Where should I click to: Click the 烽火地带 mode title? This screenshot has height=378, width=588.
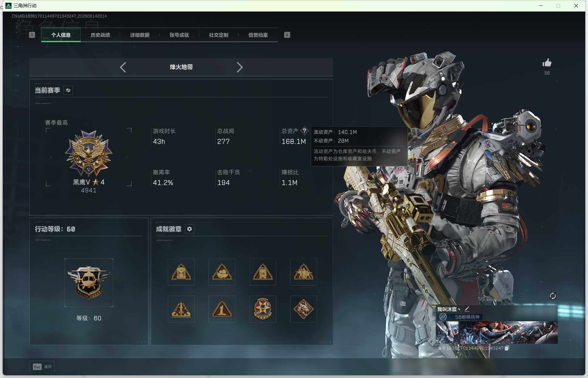pyautogui.click(x=181, y=67)
